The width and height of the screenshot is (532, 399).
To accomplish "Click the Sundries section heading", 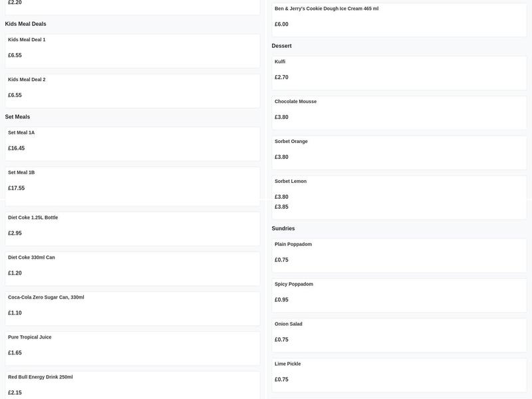I will 283,229.
